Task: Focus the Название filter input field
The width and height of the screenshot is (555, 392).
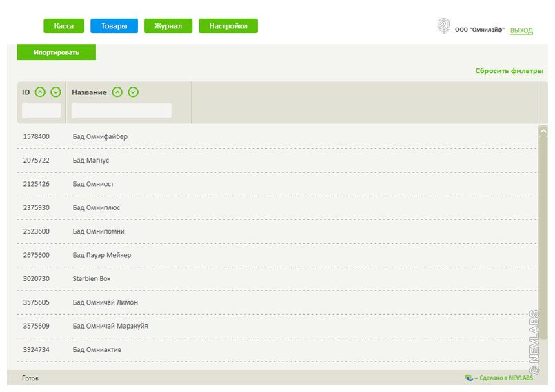Action: (121, 110)
